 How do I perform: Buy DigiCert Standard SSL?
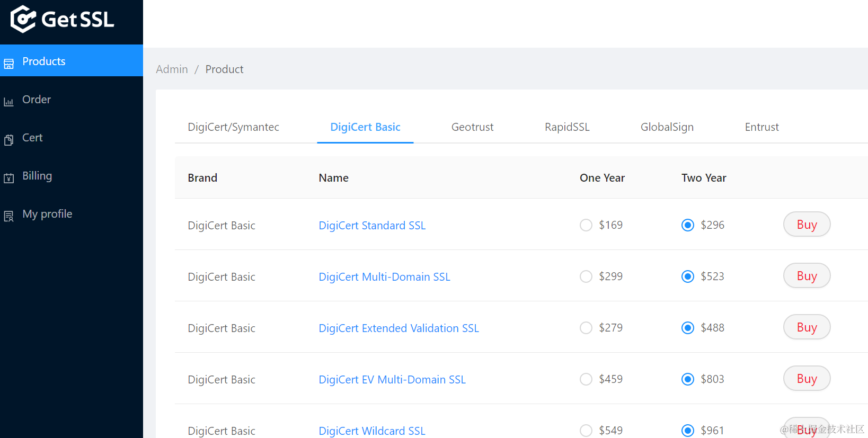click(x=807, y=225)
